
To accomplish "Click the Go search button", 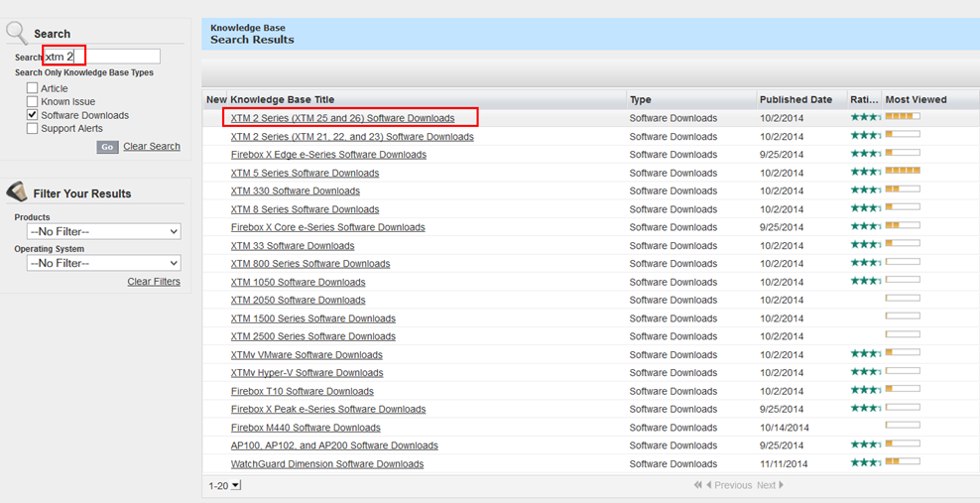I will [107, 147].
